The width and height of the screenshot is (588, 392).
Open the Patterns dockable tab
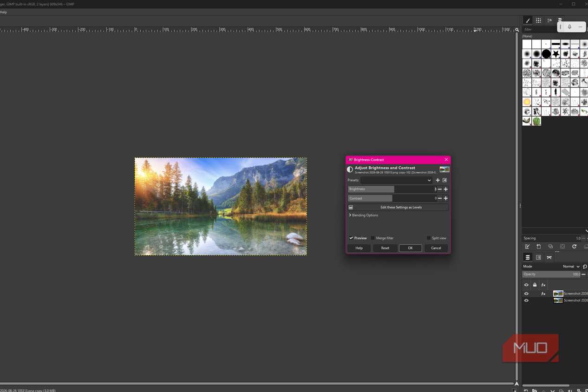(538, 20)
